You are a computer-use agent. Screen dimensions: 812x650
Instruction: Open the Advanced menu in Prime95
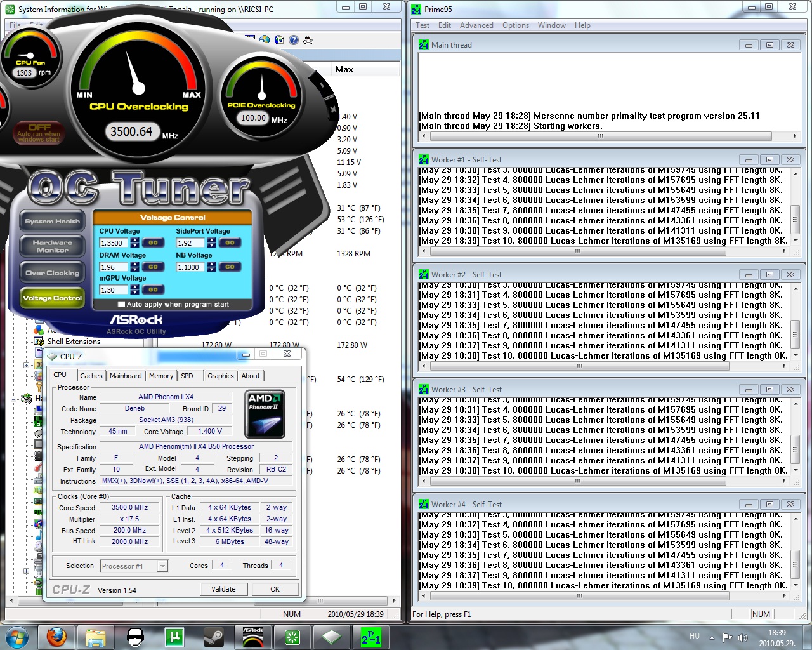pyautogui.click(x=476, y=25)
